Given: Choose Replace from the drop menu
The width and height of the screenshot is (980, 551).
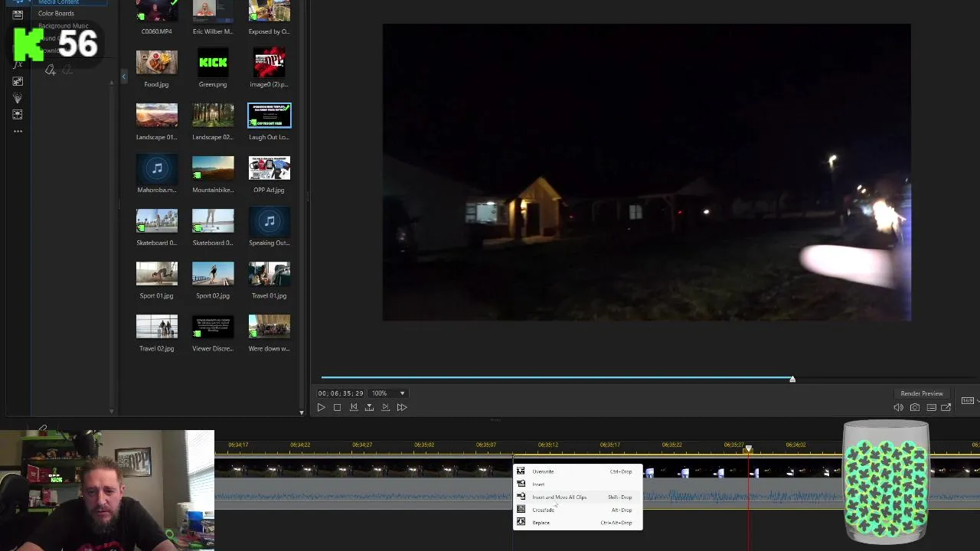Looking at the screenshot, I should 577,523.
